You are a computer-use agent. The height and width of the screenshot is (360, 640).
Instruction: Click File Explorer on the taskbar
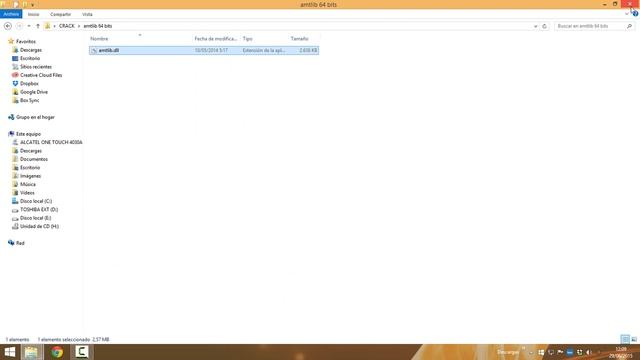coord(31,352)
